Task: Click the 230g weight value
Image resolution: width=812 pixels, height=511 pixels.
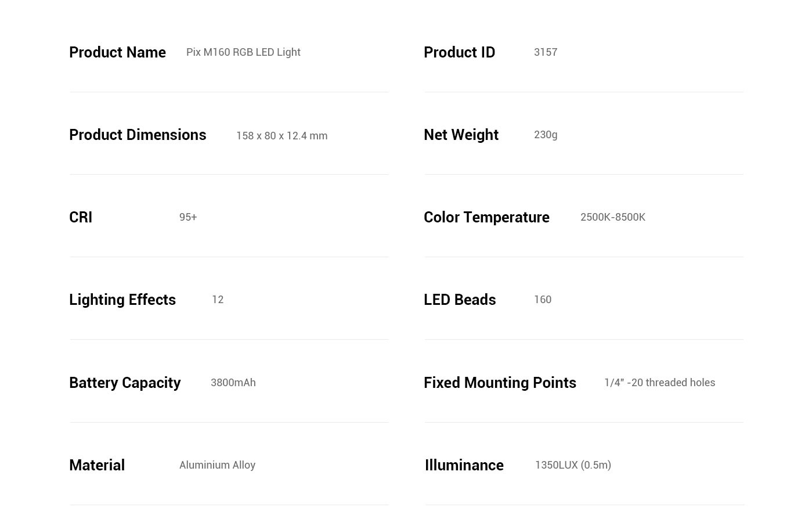Action: click(x=546, y=135)
